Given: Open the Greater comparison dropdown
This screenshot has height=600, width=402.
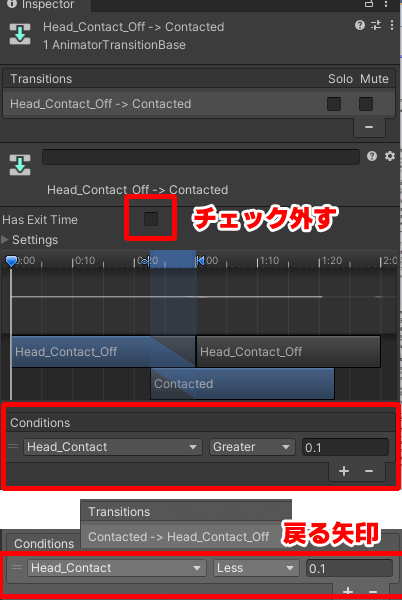Looking at the screenshot, I should (252, 447).
